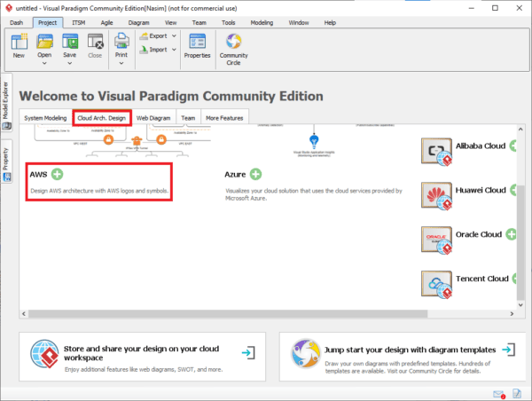Click the Tencent Cloud label
The height and width of the screenshot is (401, 532).
pyautogui.click(x=482, y=279)
